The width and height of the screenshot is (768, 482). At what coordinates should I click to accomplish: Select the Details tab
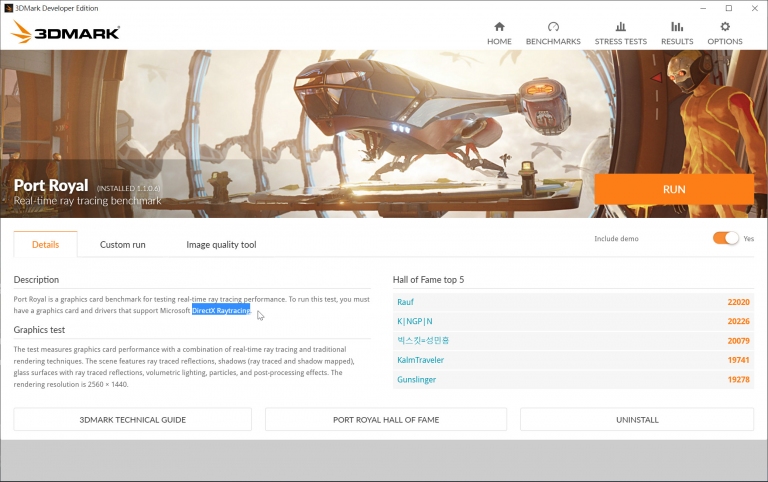[46, 244]
